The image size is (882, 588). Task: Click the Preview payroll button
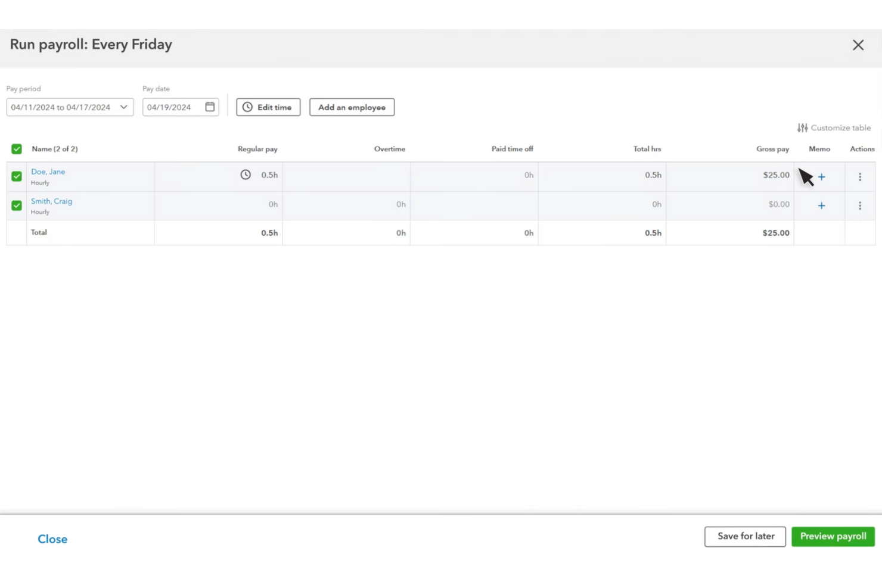833,536
